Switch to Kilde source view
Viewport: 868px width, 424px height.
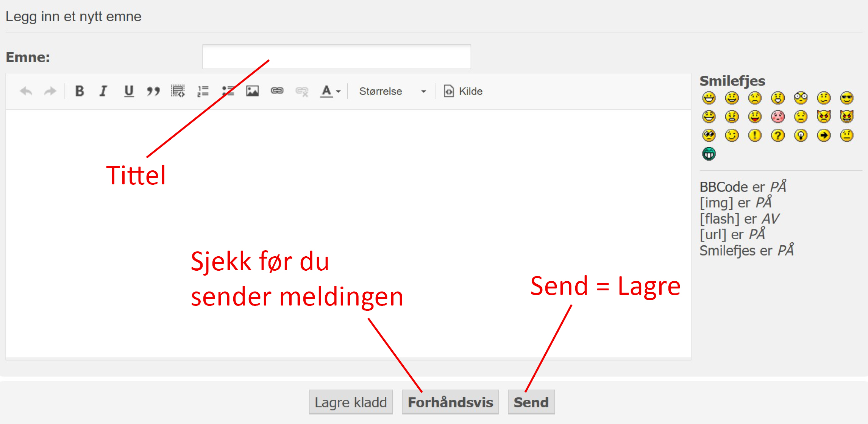pyautogui.click(x=463, y=91)
